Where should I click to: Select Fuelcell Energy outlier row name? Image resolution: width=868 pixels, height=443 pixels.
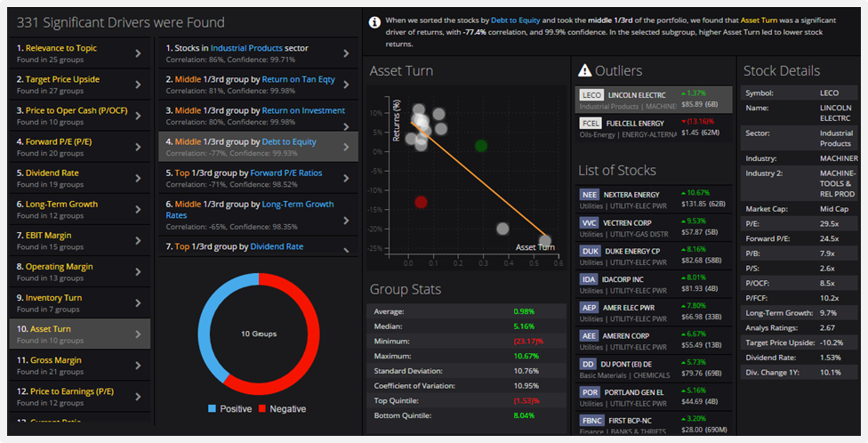635,124
